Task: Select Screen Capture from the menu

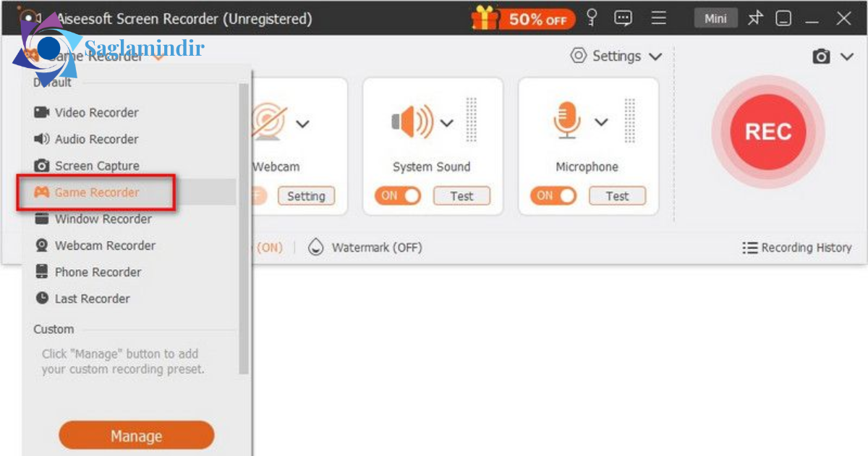Action: coord(127,166)
